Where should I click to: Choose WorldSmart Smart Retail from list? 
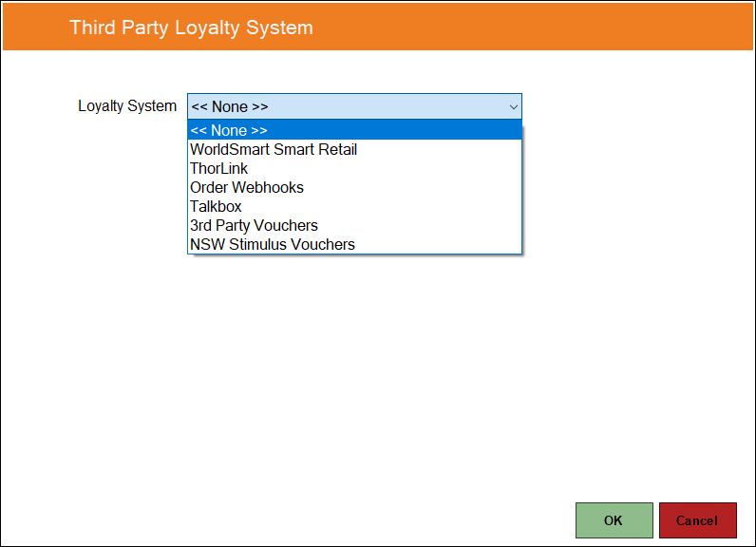click(x=354, y=149)
